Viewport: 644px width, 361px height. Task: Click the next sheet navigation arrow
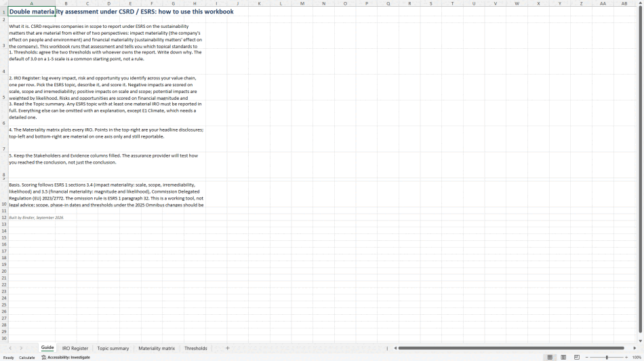point(21,348)
